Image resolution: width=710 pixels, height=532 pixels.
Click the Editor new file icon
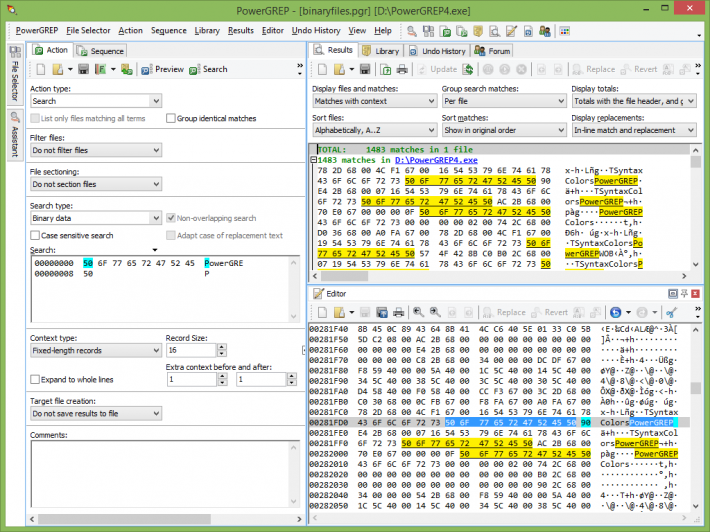(x=322, y=312)
